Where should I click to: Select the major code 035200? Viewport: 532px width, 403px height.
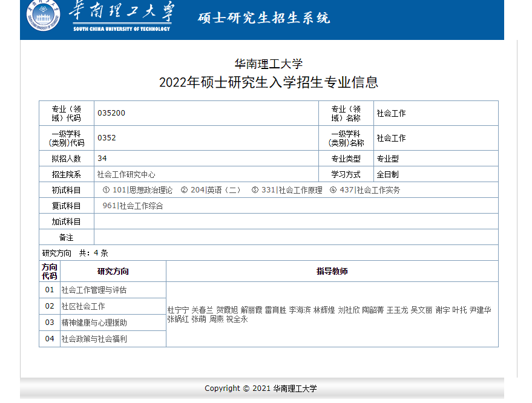[x=111, y=113]
